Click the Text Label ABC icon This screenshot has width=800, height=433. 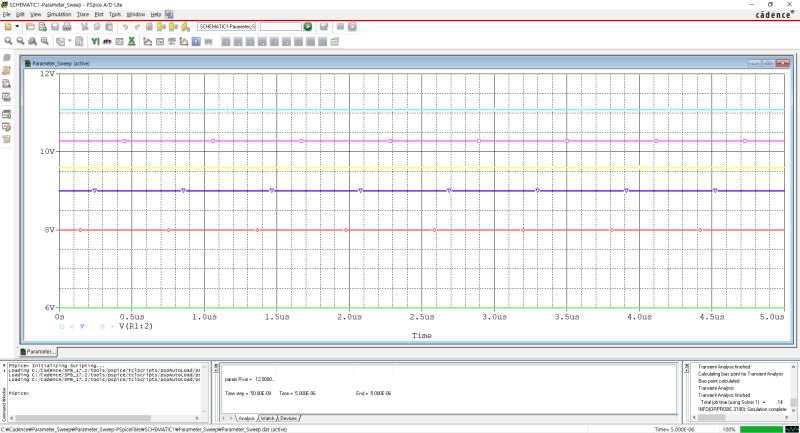coord(172,41)
